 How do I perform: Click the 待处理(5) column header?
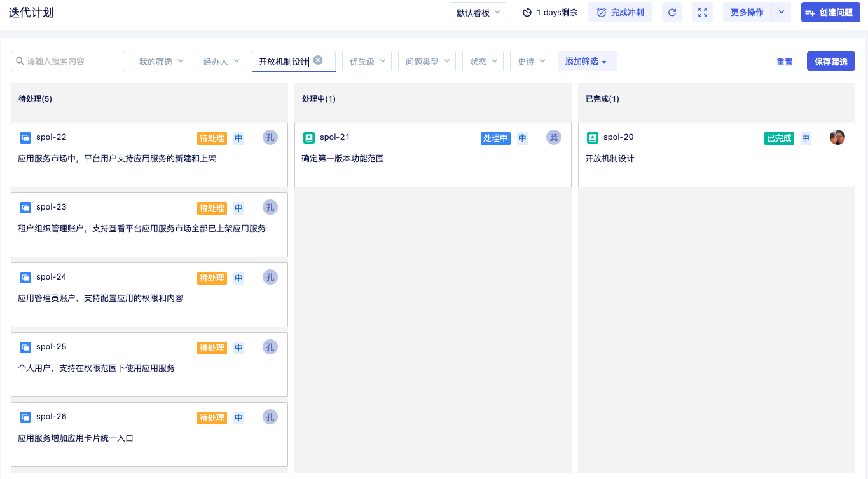35,99
